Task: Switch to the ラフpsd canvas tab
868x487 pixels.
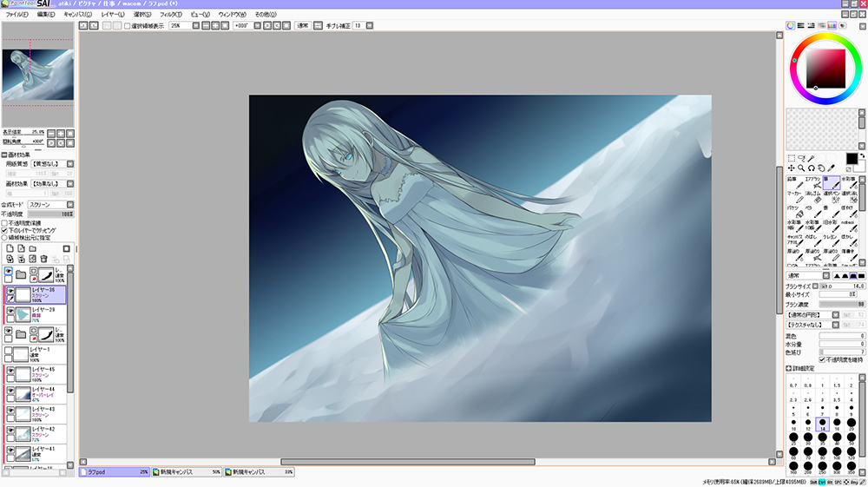Action: (x=114, y=472)
